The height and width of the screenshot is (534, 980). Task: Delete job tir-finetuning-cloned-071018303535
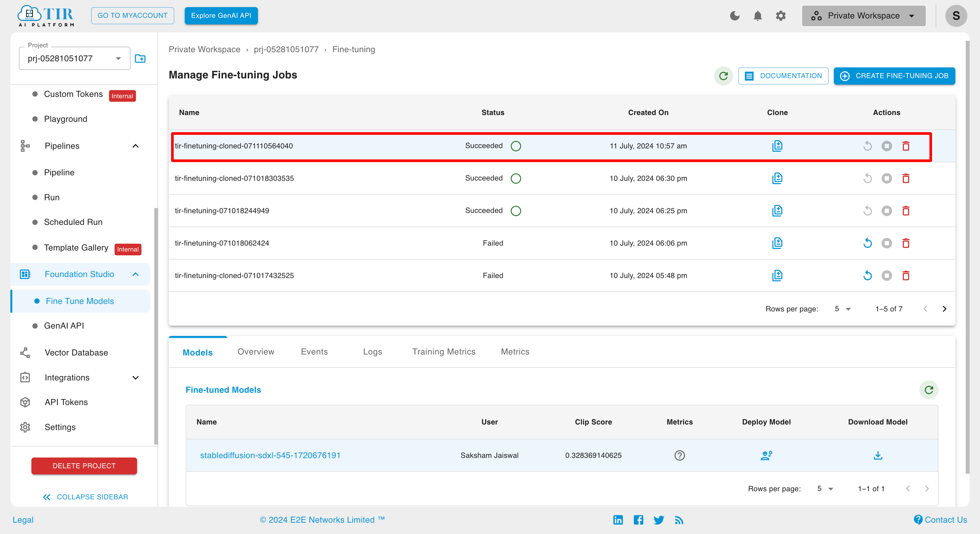click(906, 178)
